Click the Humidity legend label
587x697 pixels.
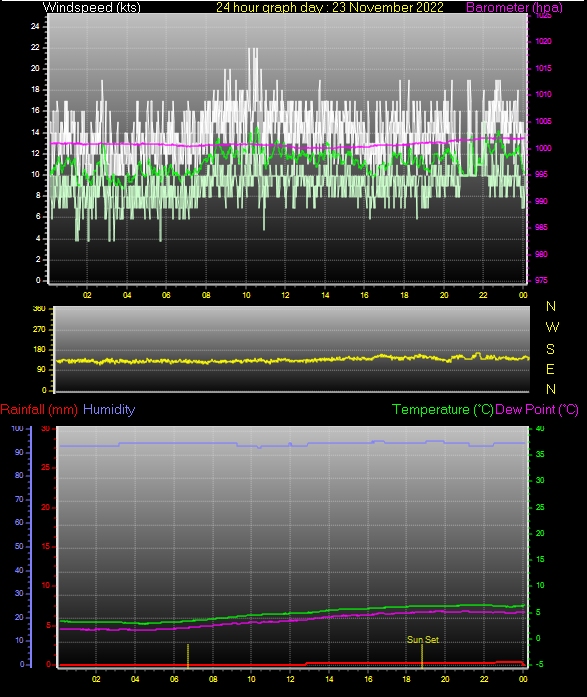tap(109, 409)
